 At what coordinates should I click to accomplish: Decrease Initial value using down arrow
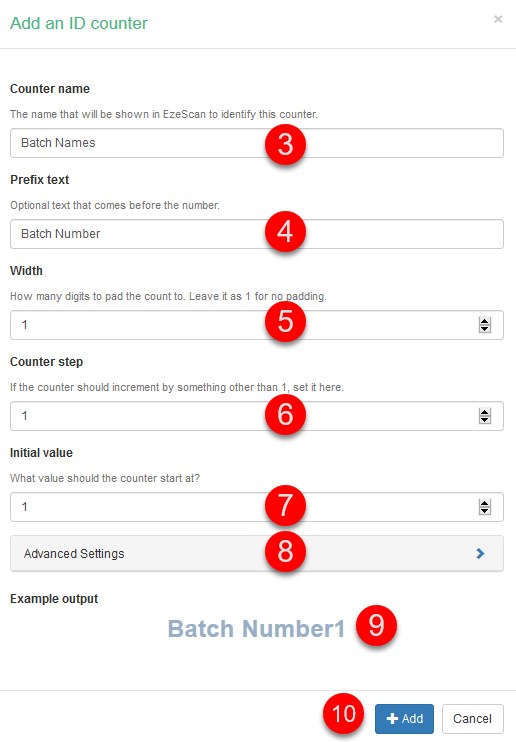484,511
